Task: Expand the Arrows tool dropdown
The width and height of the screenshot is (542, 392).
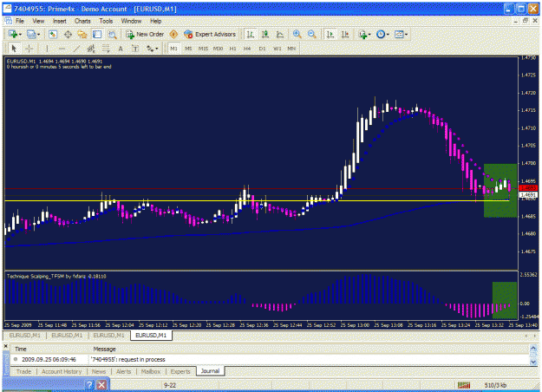Action: [157, 49]
